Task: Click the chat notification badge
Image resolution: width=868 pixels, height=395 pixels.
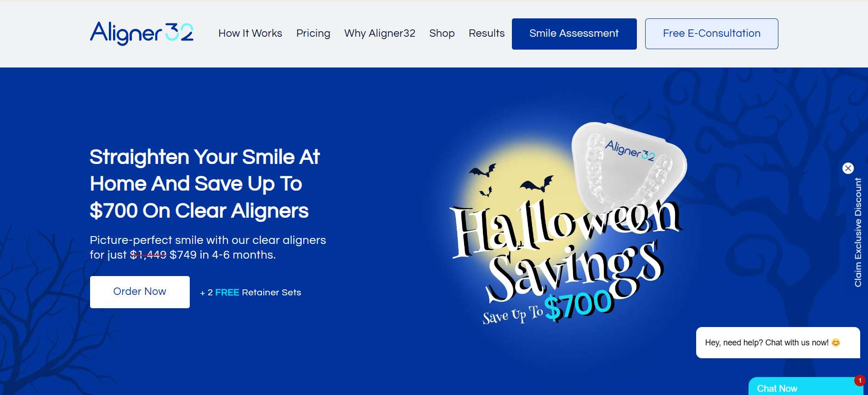Action: coord(860,380)
